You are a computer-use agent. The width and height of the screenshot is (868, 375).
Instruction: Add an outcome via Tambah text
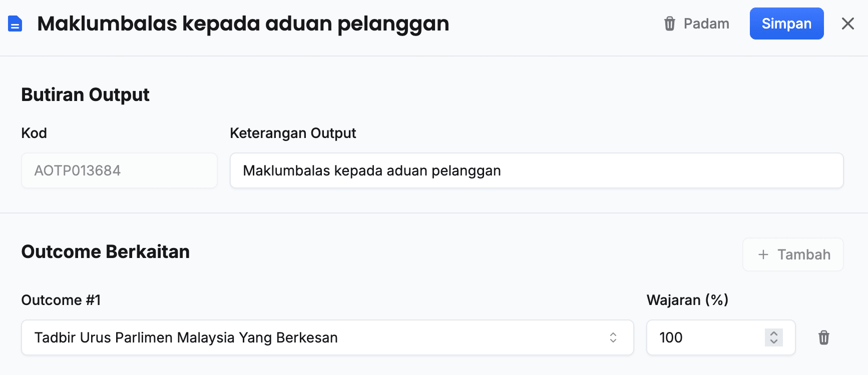(x=803, y=254)
